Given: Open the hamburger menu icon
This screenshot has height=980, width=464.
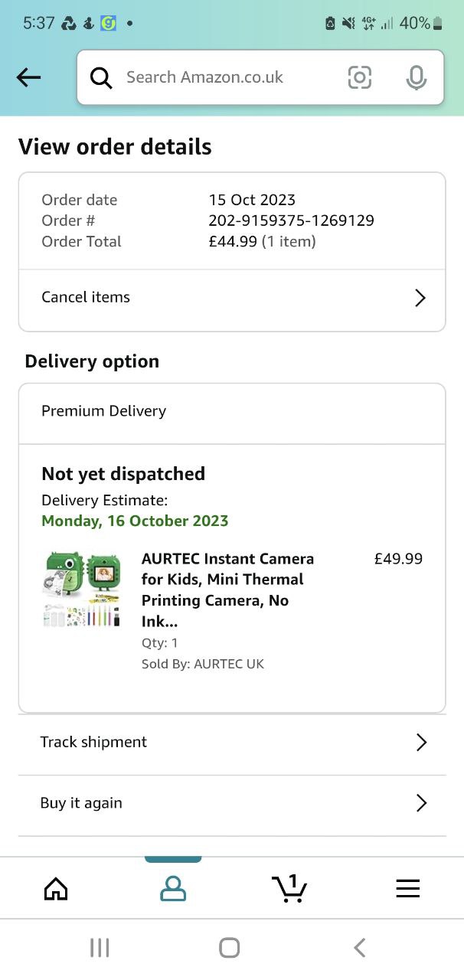Looking at the screenshot, I should 407,888.
